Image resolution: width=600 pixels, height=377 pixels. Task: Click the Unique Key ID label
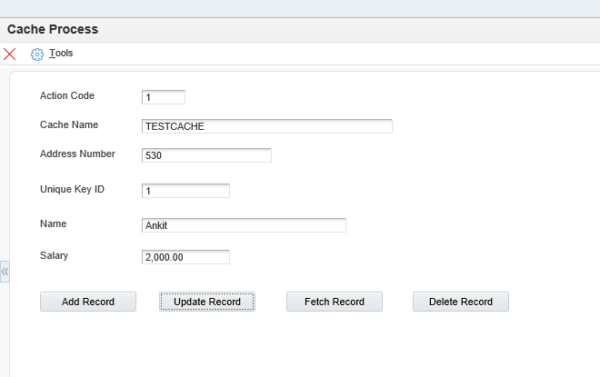(x=72, y=189)
